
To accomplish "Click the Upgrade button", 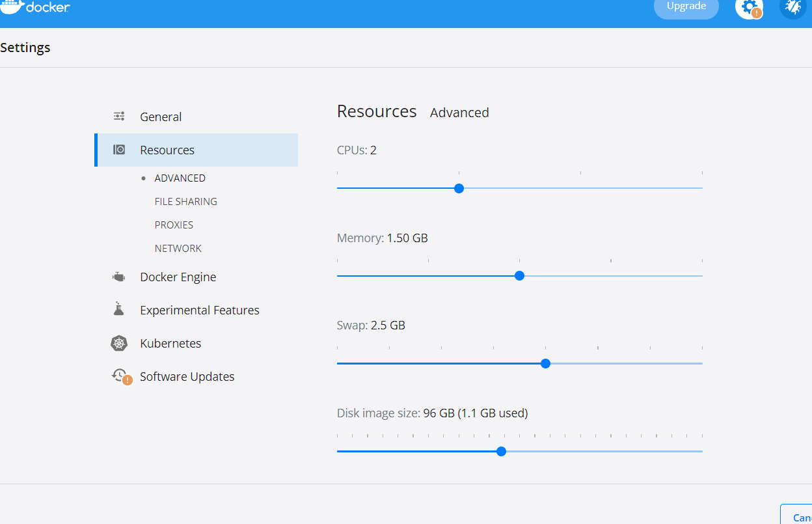I will [x=686, y=7].
